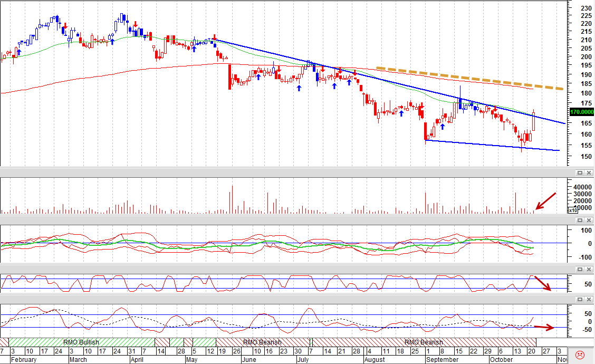Image resolution: width=595 pixels, height=364 pixels.
Task: Click the RMO Bullish ribbon label
Action: [81, 342]
